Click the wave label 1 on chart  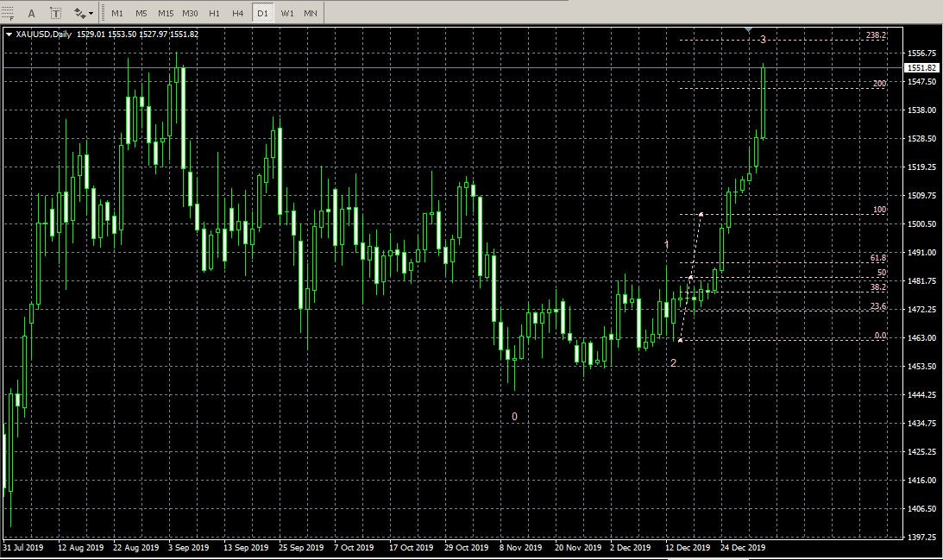coord(666,244)
